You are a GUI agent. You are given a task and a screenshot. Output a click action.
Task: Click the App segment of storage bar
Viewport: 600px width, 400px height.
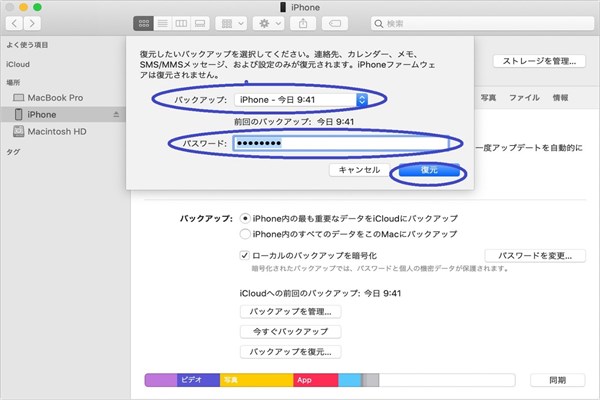[316, 380]
